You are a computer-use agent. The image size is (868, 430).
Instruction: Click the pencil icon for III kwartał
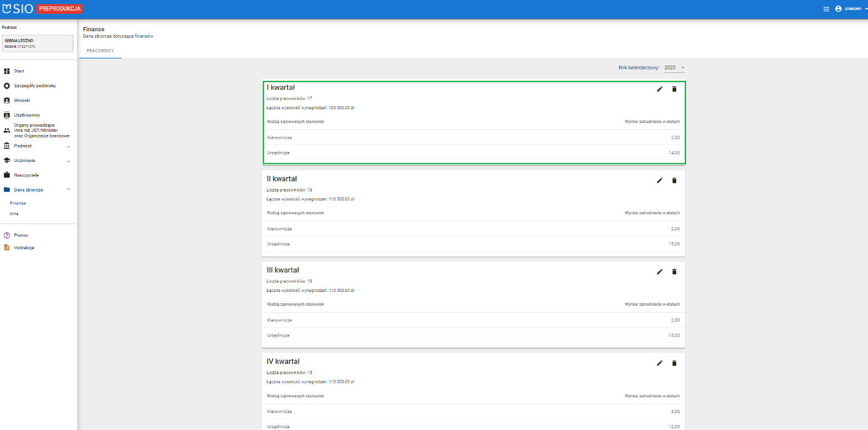coord(659,272)
